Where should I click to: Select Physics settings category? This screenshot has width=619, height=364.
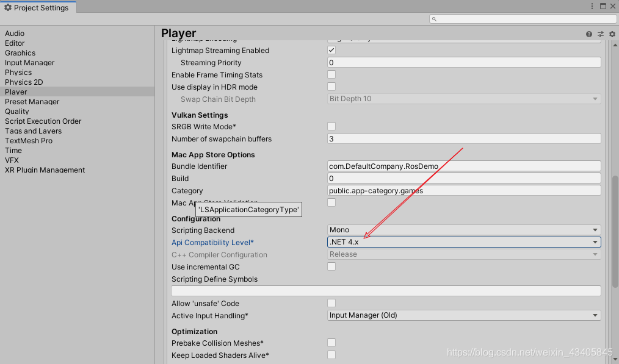point(18,73)
